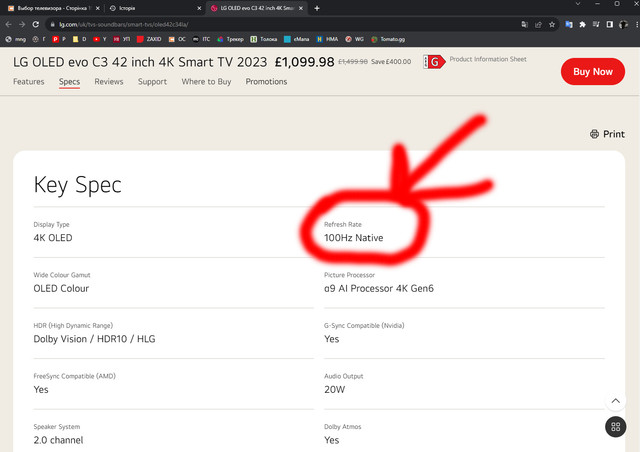
Task: Open the extensions puzzle icon
Action: pos(582,24)
